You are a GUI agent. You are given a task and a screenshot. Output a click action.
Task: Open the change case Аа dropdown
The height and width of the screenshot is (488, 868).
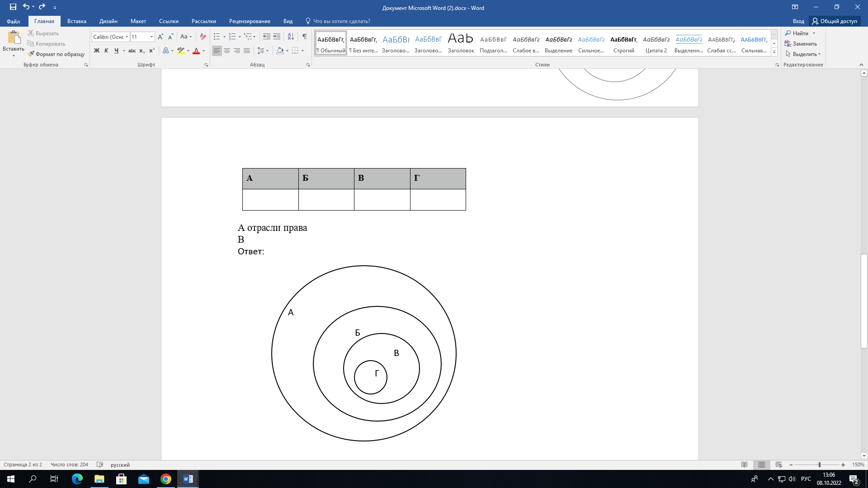click(x=186, y=37)
